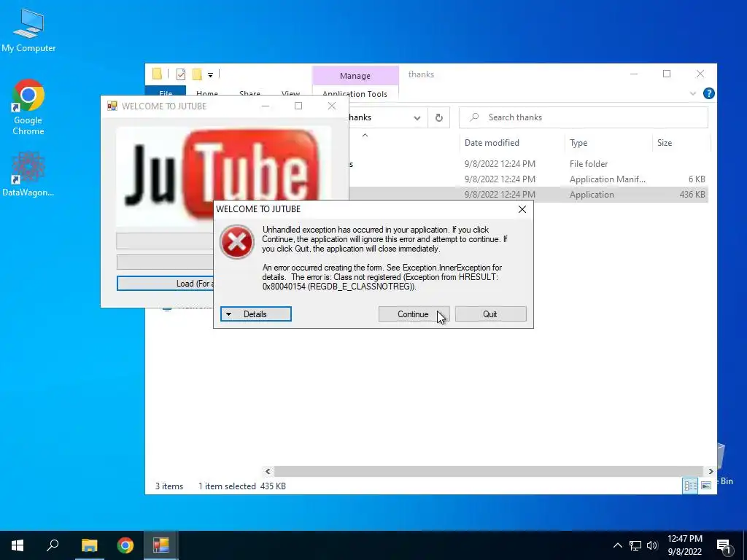Select the File folder row
This screenshot has height=560, width=747.
pyautogui.click(x=528, y=164)
